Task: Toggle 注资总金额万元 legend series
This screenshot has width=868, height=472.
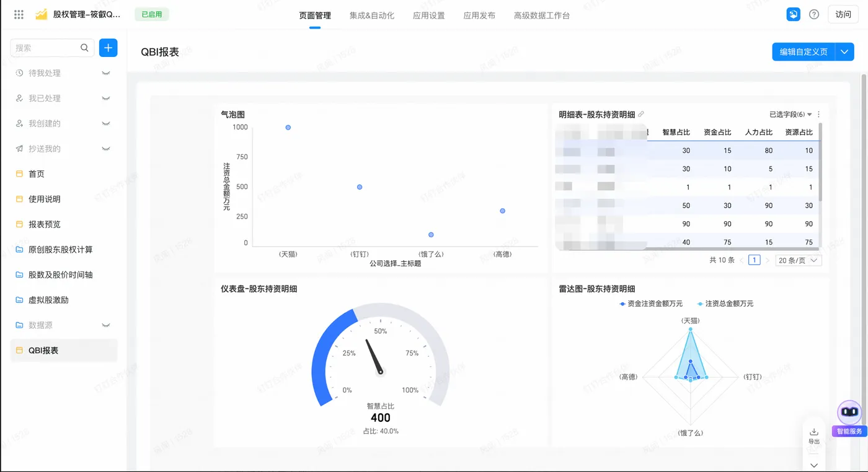Action: click(x=725, y=304)
